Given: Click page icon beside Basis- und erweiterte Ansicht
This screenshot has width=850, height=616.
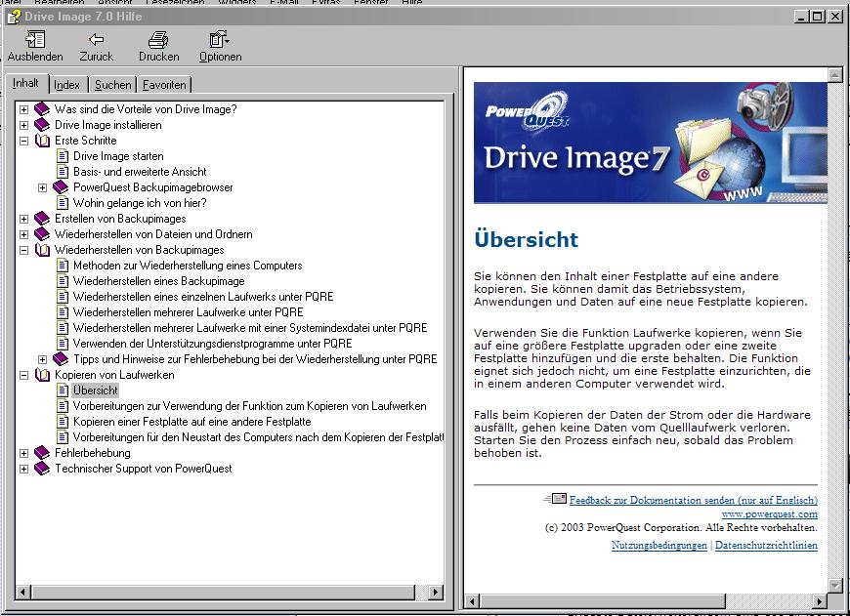Looking at the screenshot, I should pyautogui.click(x=63, y=172).
